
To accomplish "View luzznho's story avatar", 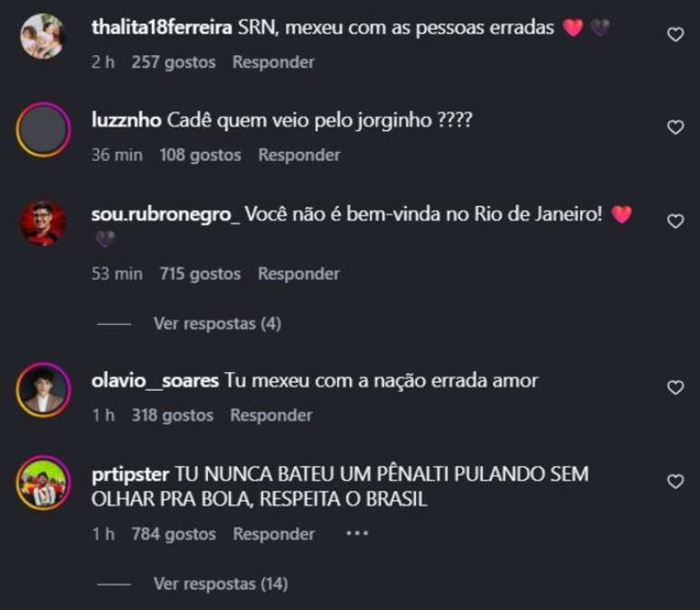I will pyautogui.click(x=43, y=129).
